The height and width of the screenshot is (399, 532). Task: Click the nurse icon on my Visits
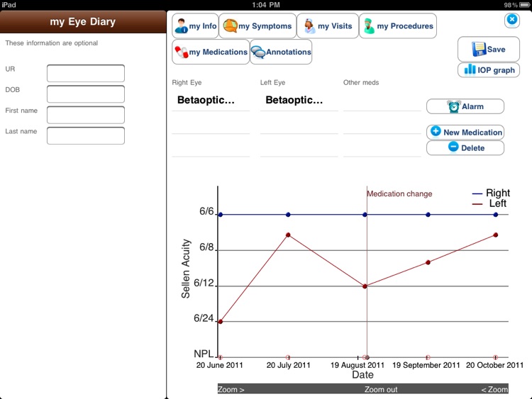(309, 26)
